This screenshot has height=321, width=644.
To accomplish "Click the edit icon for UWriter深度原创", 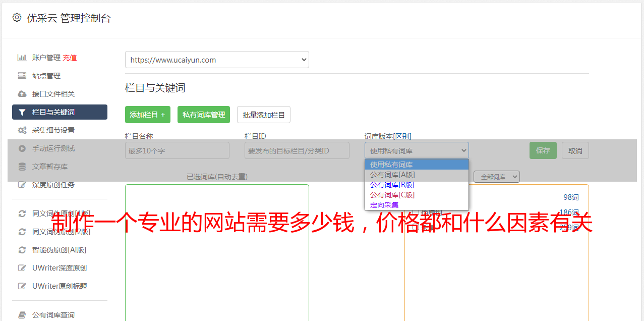I will click(22, 268).
